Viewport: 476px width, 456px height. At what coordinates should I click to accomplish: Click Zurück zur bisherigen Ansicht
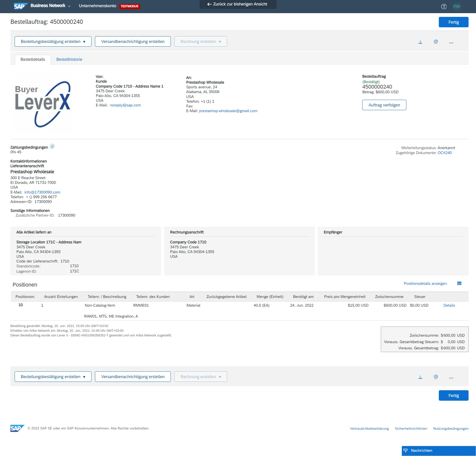pos(238,4)
